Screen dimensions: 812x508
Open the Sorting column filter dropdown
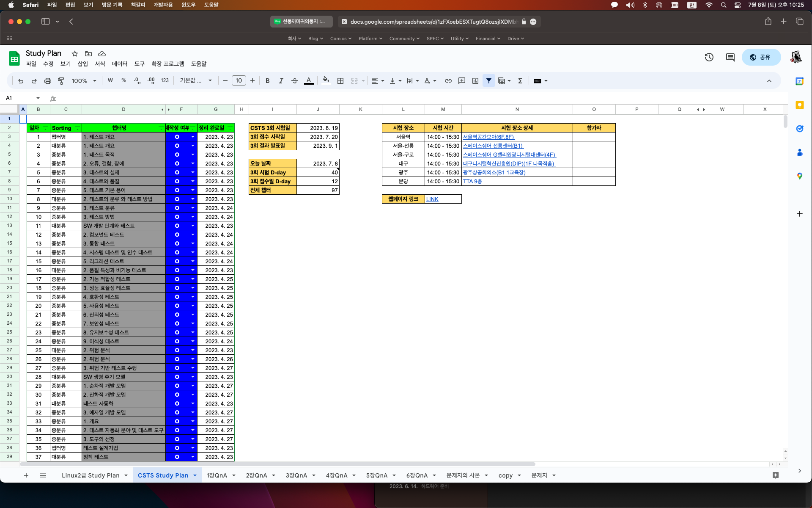click(77, 128)
